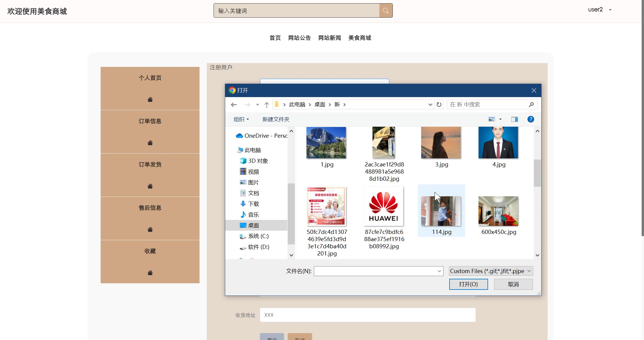The image size is (644, 340).
Task: Open 音乐 folder in navigation pane
Action: click(249, 215)
